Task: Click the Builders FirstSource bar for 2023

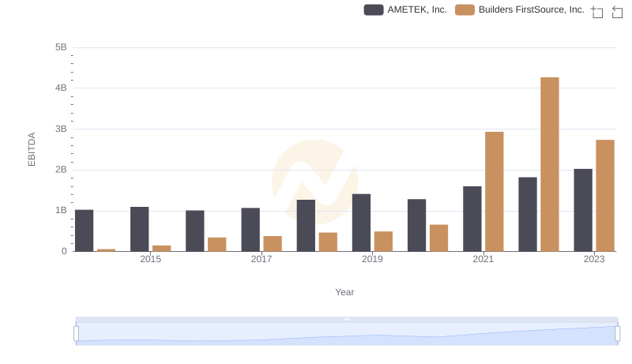Action: tap(605, 196)
